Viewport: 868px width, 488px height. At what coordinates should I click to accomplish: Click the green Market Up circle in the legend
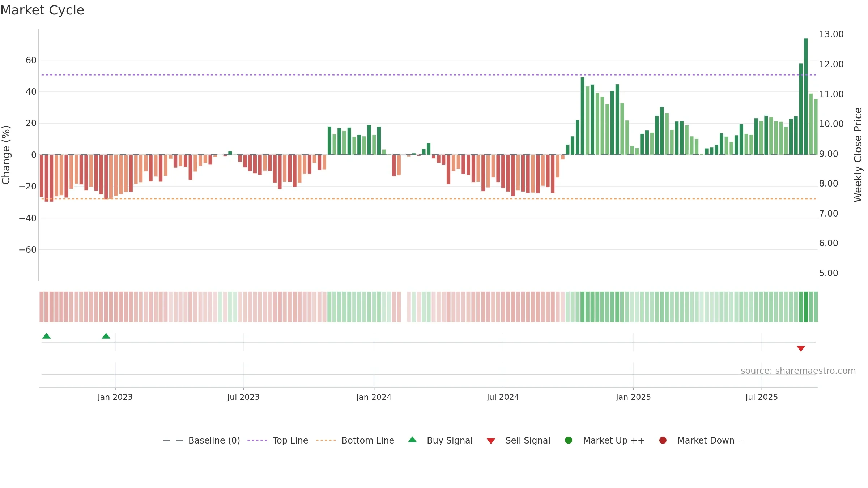(x=569, y=440)
